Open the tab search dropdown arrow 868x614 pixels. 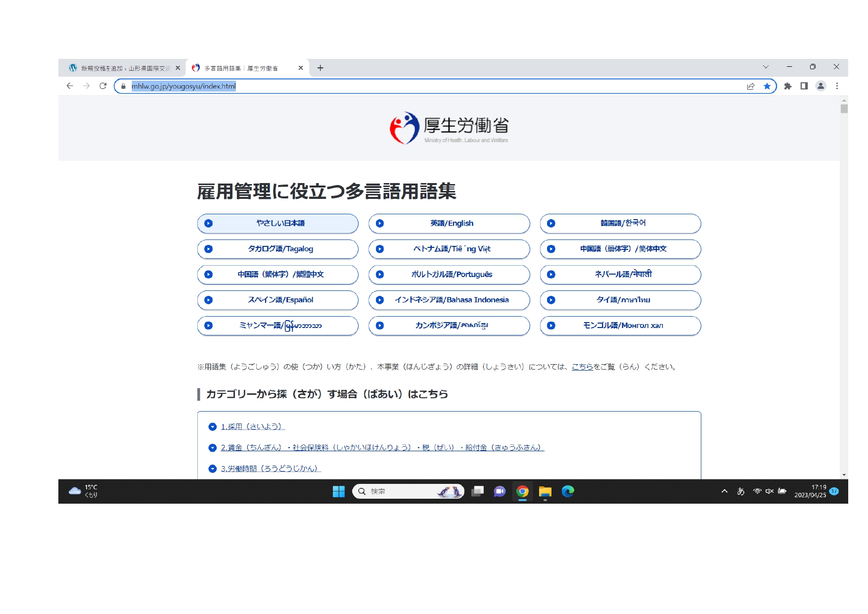[x=766, y=67]
